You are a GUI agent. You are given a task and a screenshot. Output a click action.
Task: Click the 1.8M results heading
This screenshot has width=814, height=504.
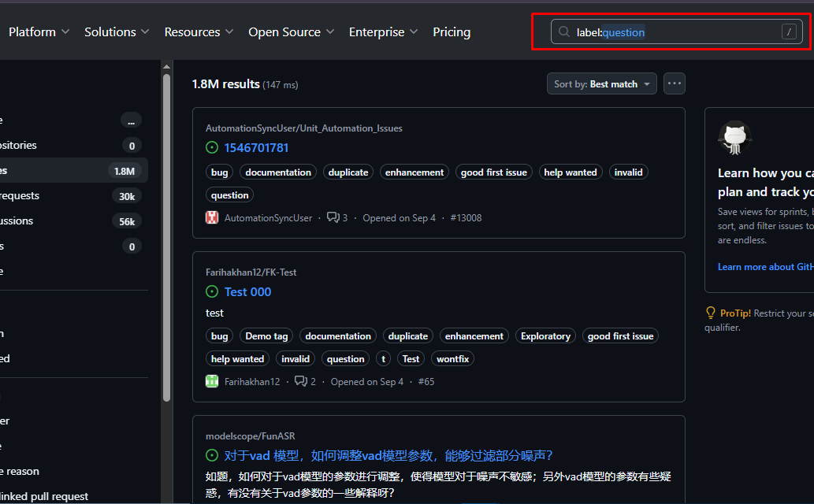tap(226, 84)
